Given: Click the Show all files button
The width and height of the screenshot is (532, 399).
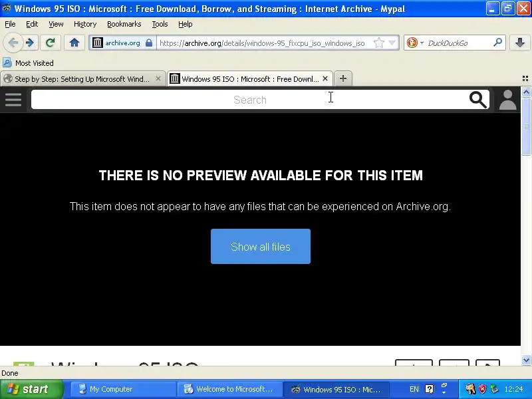Looking at the screenshot, I should click(261, 246).
